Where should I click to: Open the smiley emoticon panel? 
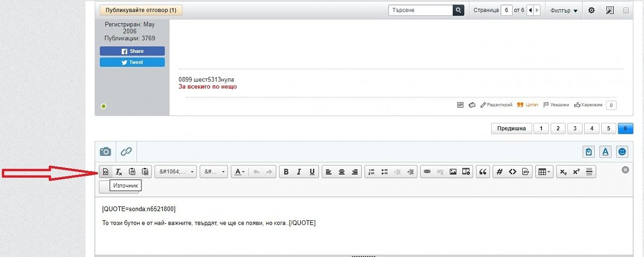(x=622, y=151)
